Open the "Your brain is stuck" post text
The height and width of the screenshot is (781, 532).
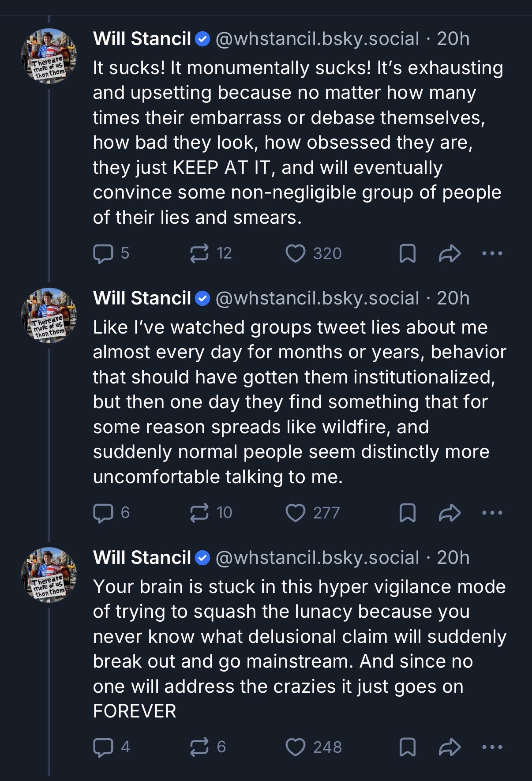point(299,649)
